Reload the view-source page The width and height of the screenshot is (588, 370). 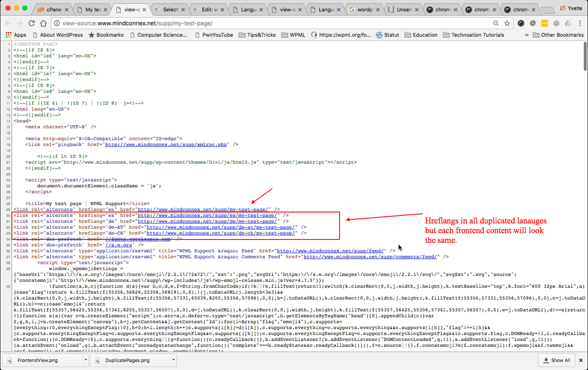[x=32, y=23]
